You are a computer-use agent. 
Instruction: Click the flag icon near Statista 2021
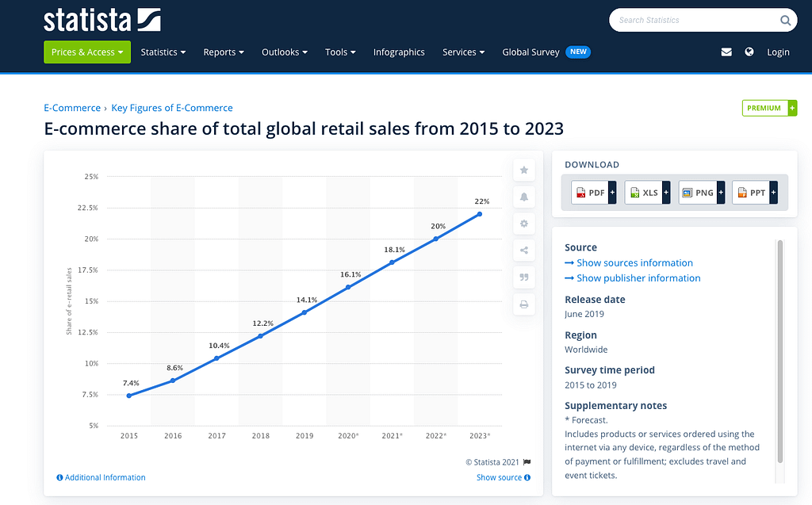coord(527,462)
